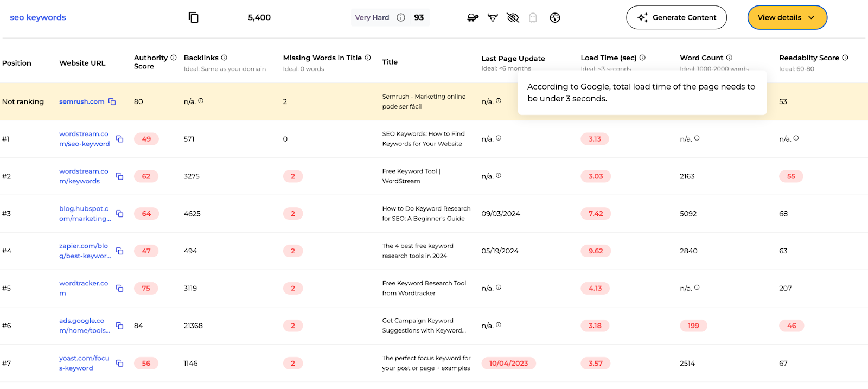
Task: Click the turtle icon in the top bar
Action: pos(473,18)
